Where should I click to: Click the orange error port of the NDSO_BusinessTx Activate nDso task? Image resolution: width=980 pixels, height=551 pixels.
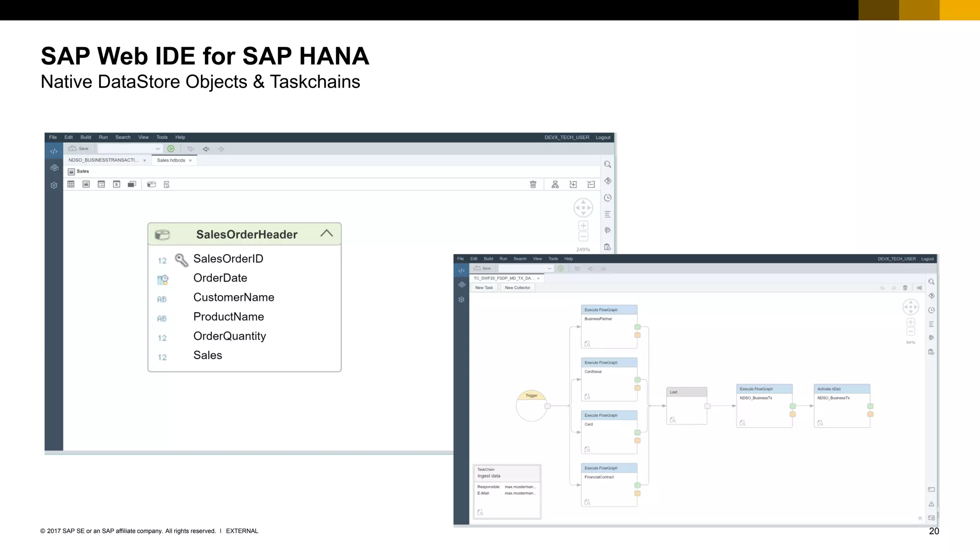coord(870,414)
